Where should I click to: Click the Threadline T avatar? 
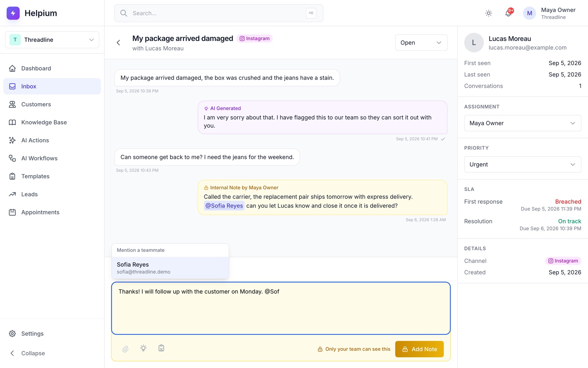[x=15, y=40]
